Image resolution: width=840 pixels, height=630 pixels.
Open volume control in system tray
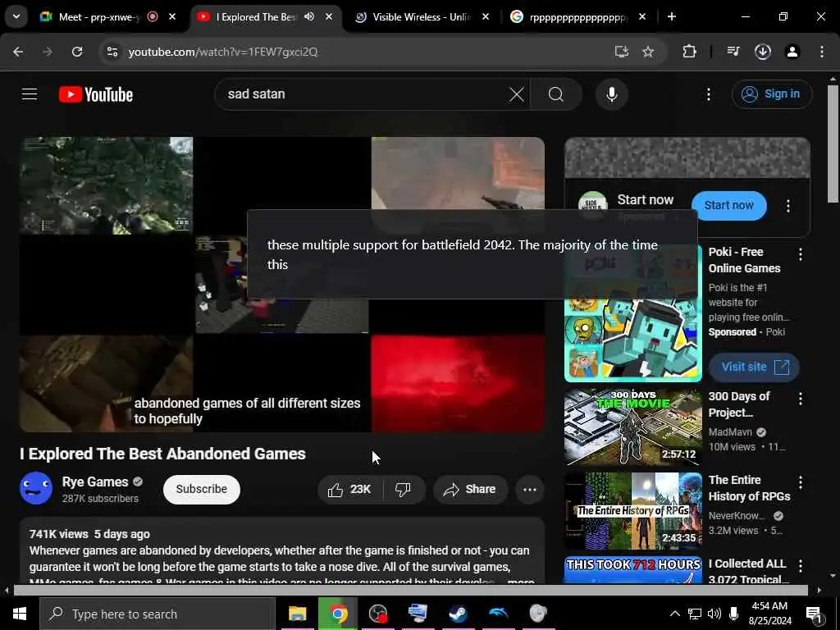coord(714,614)
